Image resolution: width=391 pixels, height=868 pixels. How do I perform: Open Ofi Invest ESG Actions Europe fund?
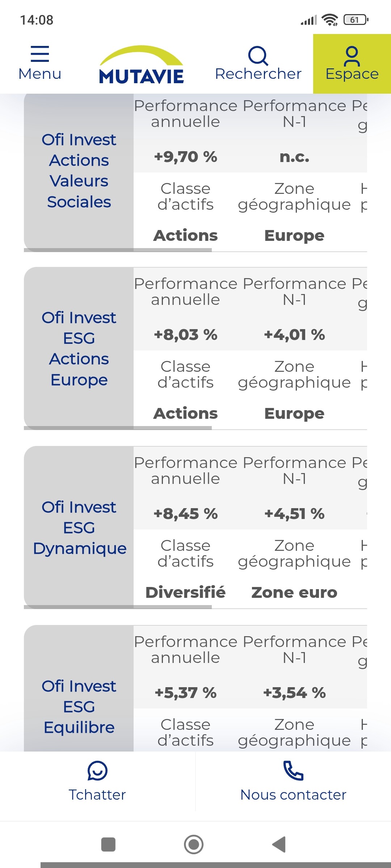(x=79, y=349)
